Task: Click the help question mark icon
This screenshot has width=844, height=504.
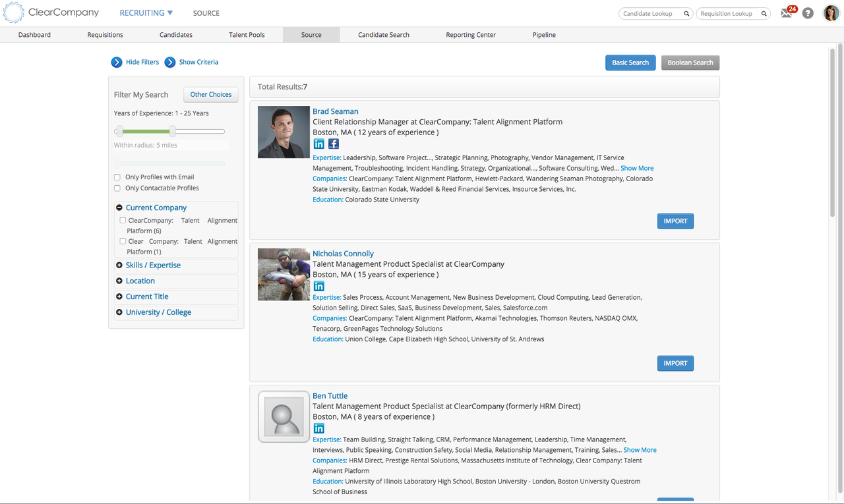Action: pyautogui.click(x=808, y=13)
